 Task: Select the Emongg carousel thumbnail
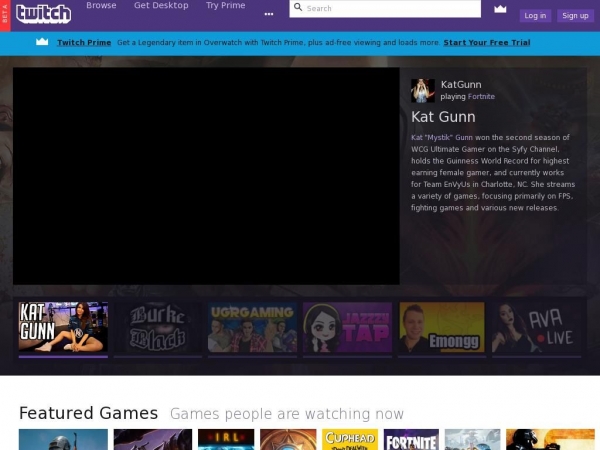tap(442, 327)
